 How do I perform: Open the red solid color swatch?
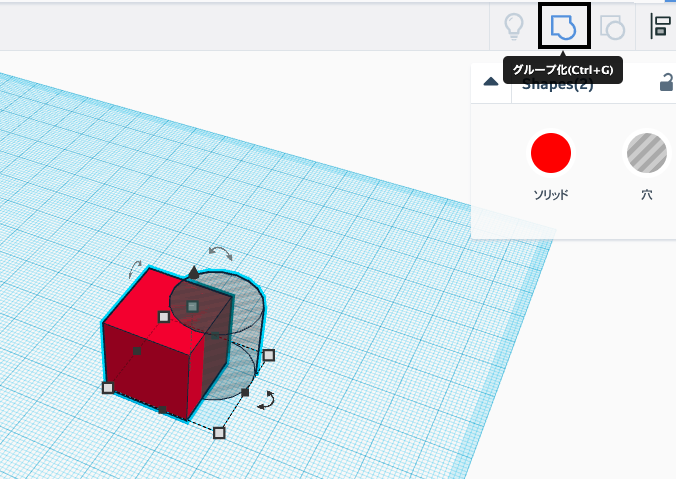point(550,154)
